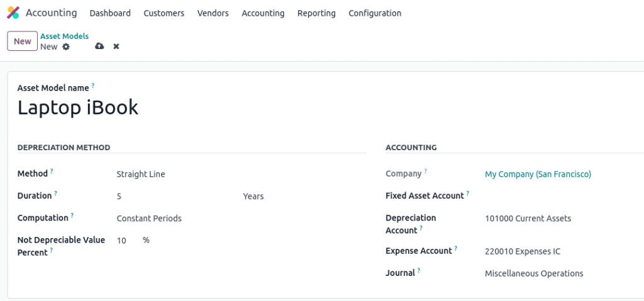Screen dimensions: 644x301
Task: Show help tooltip for Fixed Asset Account
Action: point(468,193)
